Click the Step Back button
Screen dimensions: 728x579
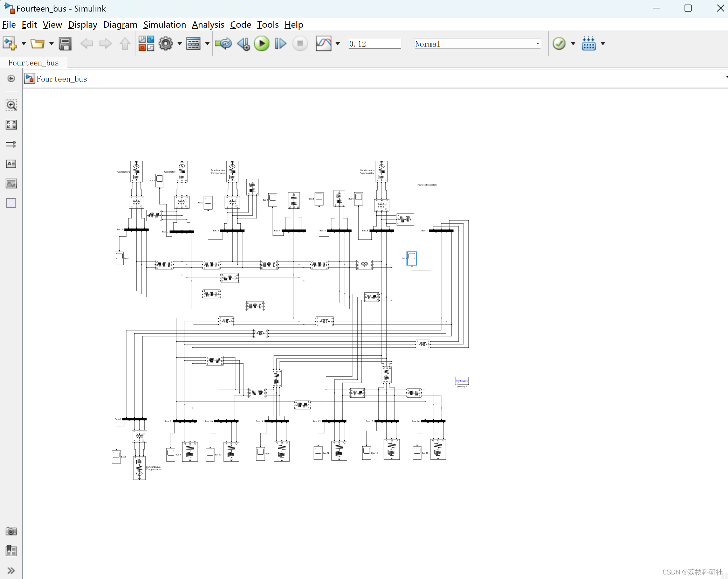point(243,44)
